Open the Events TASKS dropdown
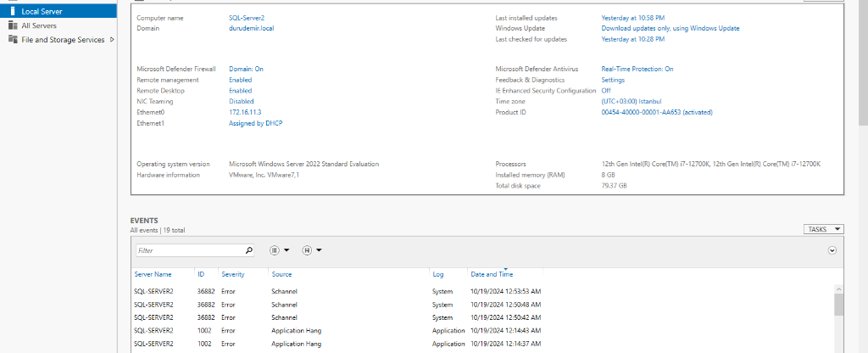Image resolution: width=868 pixels, height=353 pixels. click(x=823, y=229)
